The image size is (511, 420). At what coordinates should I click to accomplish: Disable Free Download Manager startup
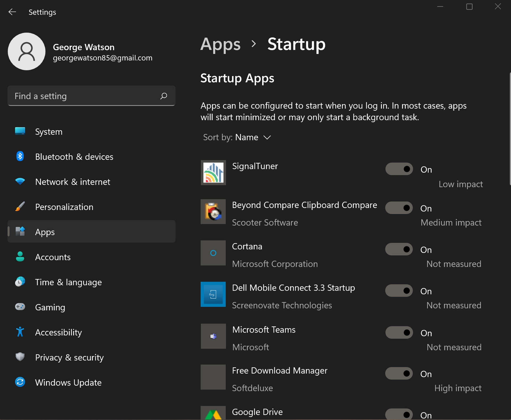click(399, 374)
